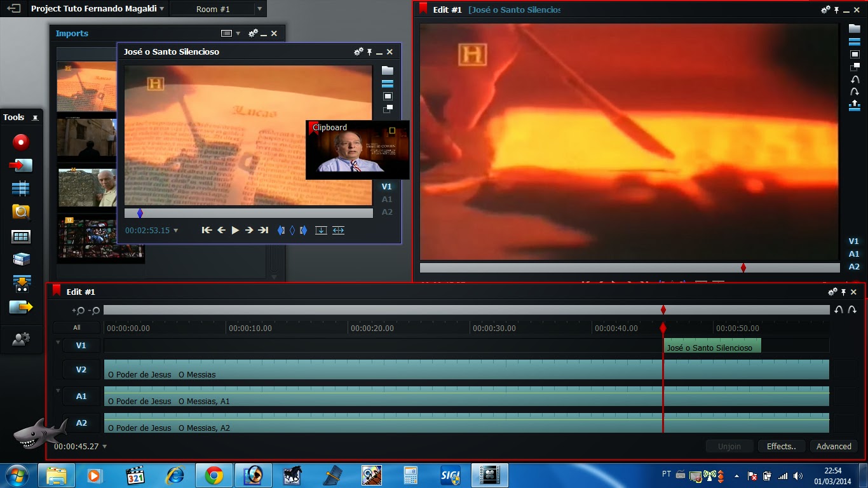The height and width of the screenshot is (488, 868).
Task: Clear marks in source viewer
Action: [x=292, y=230]
